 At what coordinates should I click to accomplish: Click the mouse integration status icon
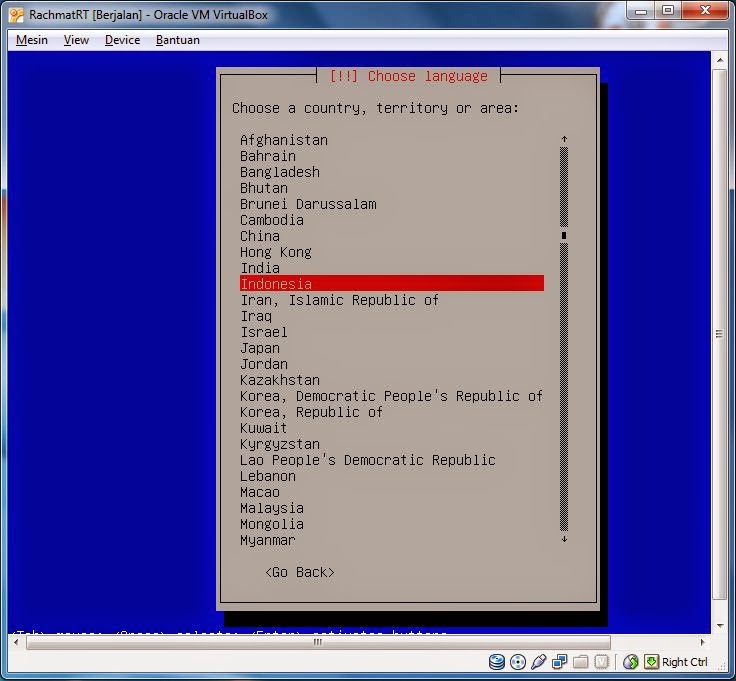630,662
